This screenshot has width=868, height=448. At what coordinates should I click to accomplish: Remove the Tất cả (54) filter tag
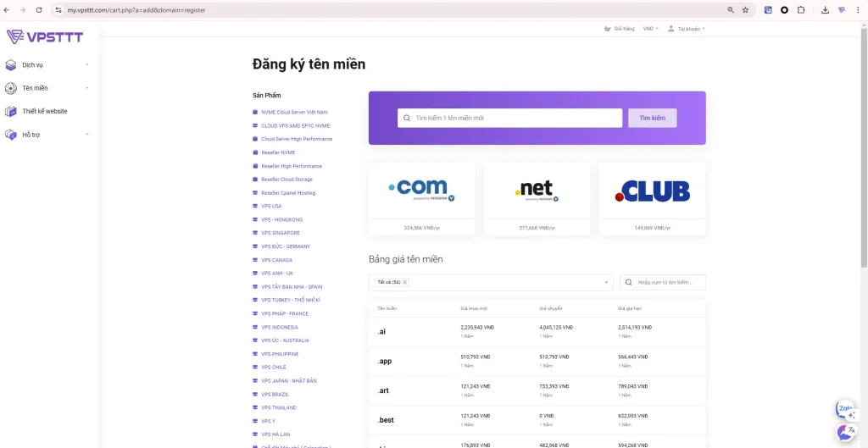click(404, 282)
